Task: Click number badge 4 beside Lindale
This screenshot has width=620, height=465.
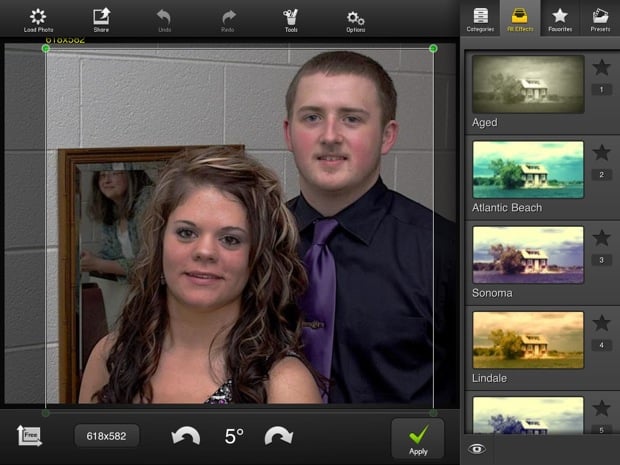Action: click(601, 345)
